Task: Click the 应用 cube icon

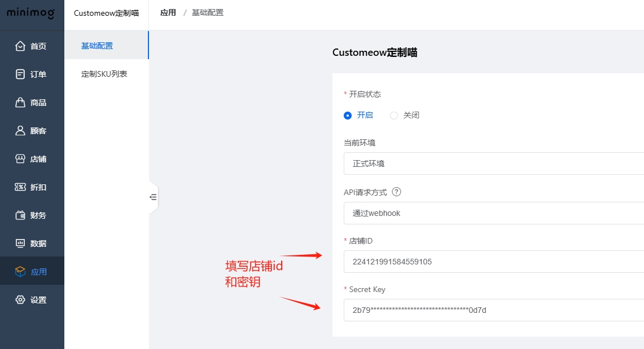Action: (x=20, y=272)
